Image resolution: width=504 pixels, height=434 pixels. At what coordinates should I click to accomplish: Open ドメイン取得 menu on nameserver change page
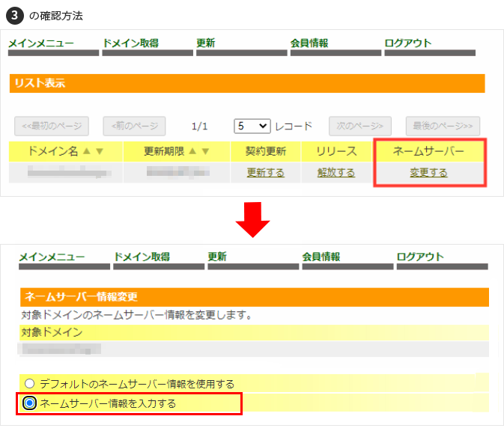coord(142,257)
